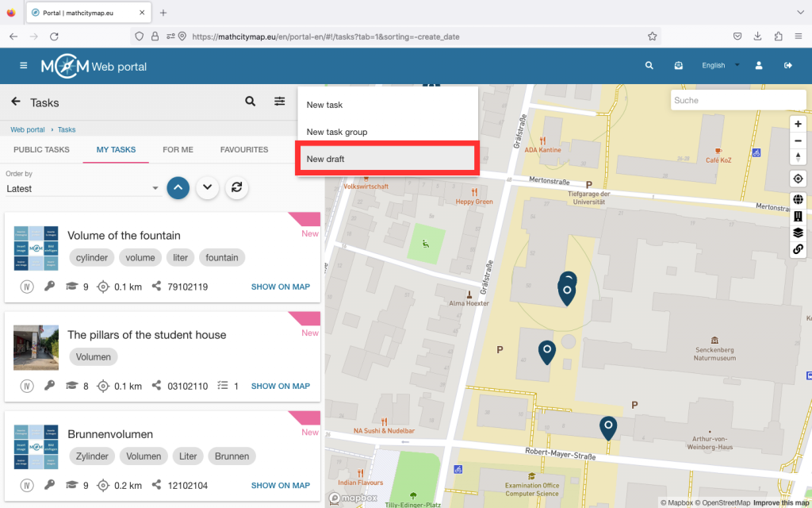The width and height of the screenshot is (812, 508).
Task: Click the back arrow next to Tasks
Action: 16,102
